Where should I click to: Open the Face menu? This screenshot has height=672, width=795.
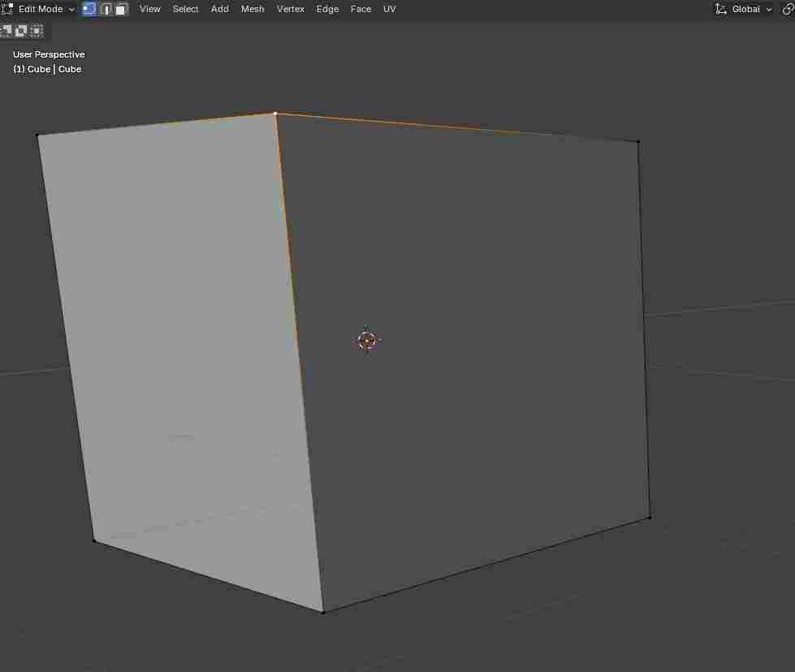361,9
